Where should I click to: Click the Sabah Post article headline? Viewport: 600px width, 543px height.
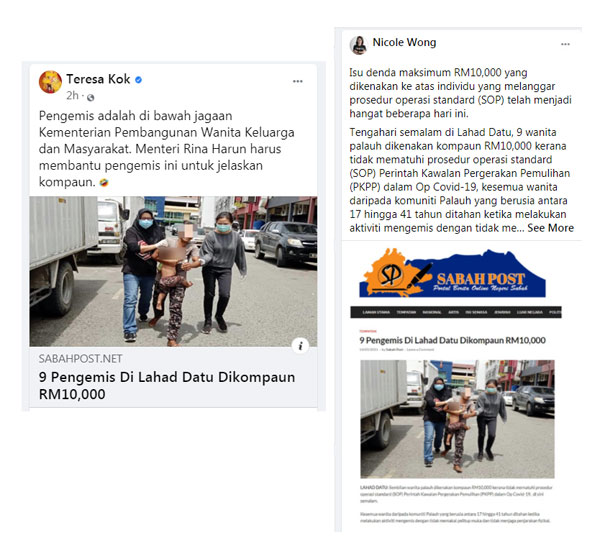(x=452, y=340)
